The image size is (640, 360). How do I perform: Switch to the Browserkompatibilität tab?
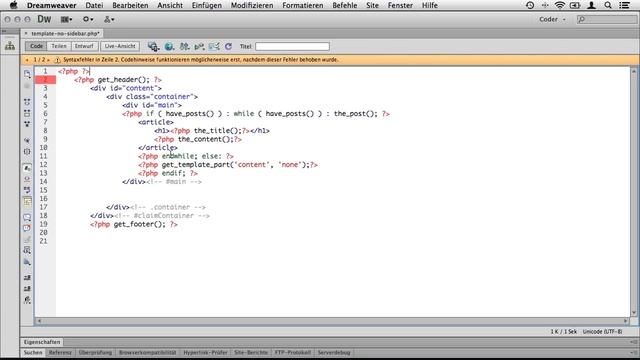tap(147, 352)
